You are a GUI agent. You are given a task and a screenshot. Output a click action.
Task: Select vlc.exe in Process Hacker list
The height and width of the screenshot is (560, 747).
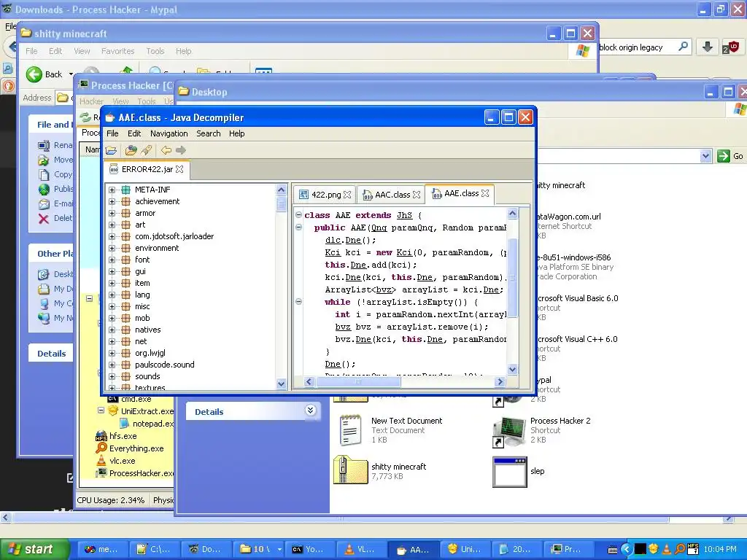point(122,461)
